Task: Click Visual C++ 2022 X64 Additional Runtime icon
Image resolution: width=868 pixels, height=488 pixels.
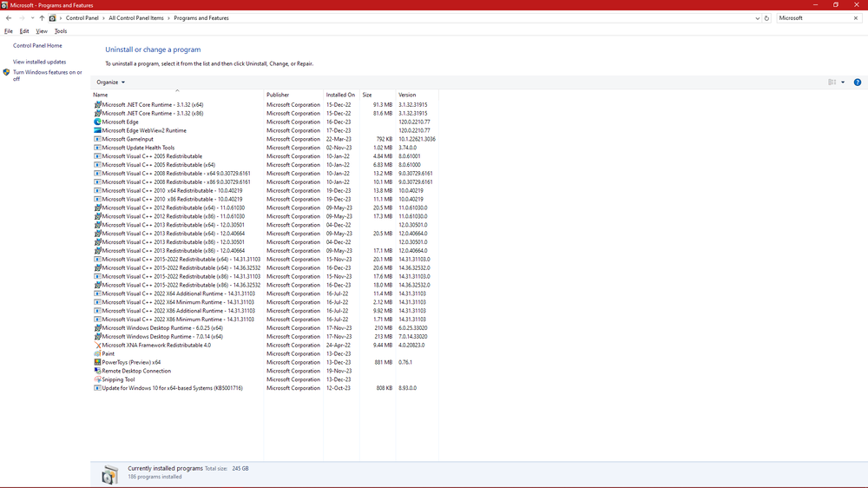Action: pos(97,293)
